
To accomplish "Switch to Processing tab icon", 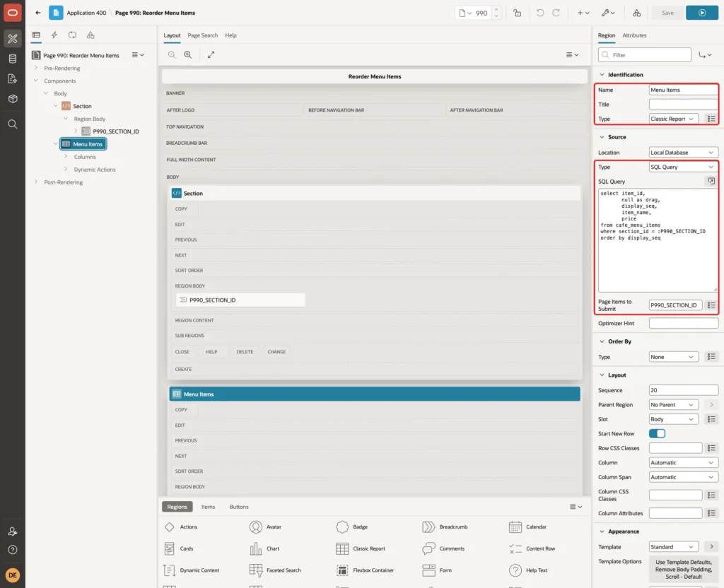I will [73, 35].
